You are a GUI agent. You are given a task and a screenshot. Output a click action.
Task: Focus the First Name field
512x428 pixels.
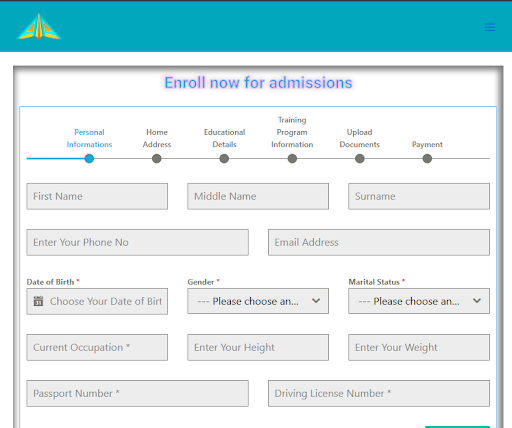coord(97,196)
